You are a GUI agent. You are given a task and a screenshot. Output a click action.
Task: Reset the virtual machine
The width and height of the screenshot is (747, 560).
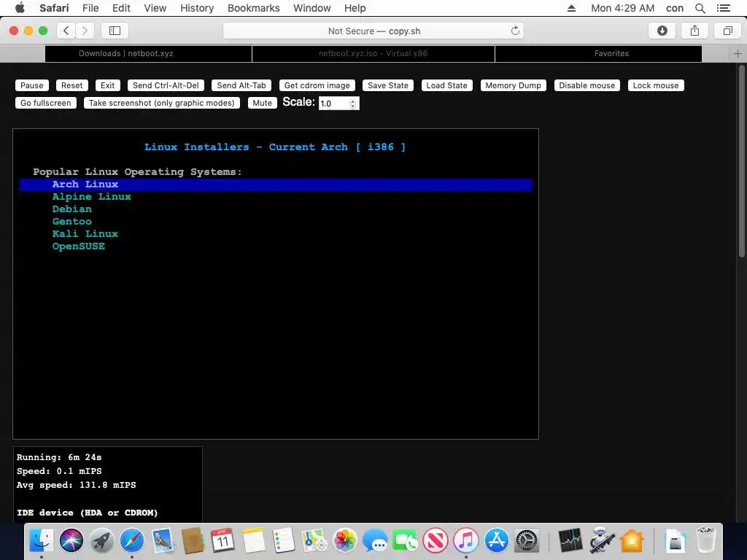[72, 85]
